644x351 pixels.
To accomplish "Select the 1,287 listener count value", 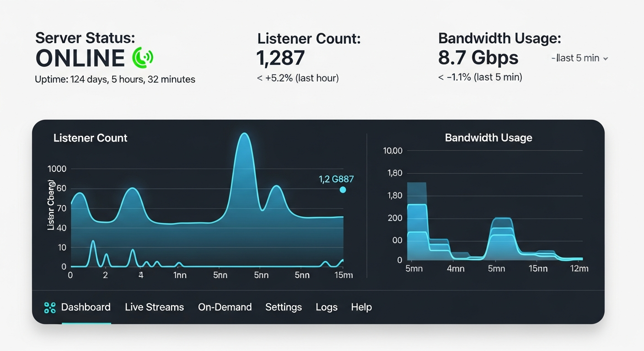I will coord(280,58).
